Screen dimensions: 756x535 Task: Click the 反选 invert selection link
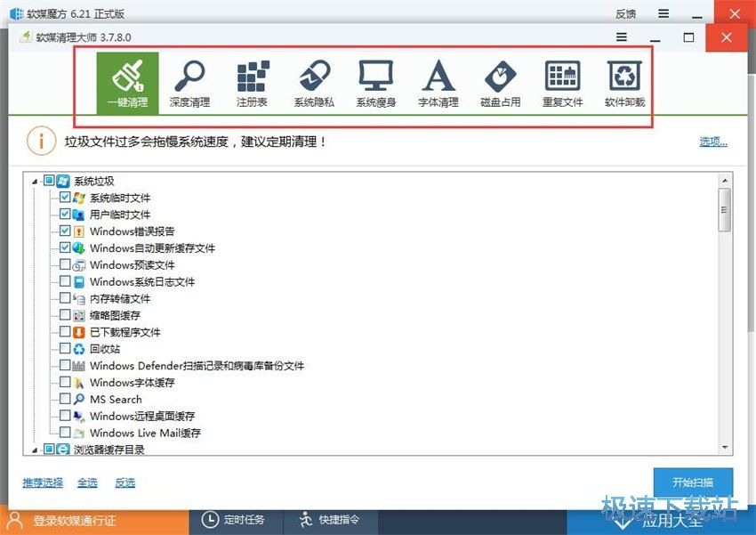point(125,482)
